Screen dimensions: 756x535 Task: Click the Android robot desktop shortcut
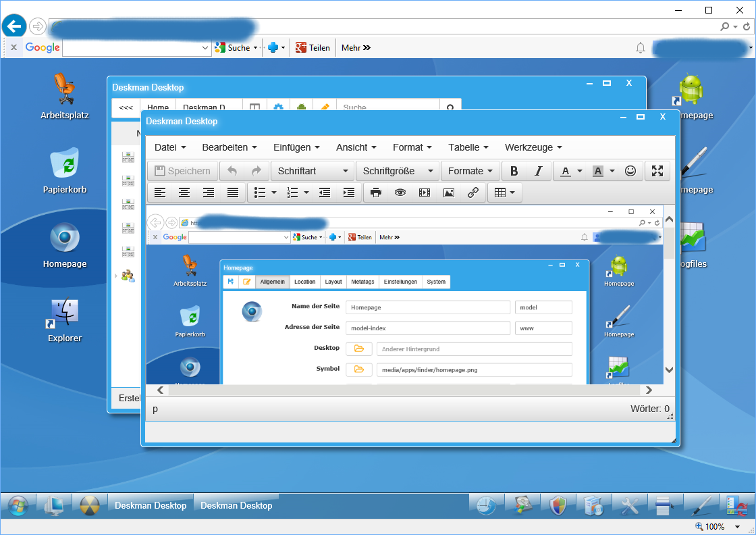(691, 89)
